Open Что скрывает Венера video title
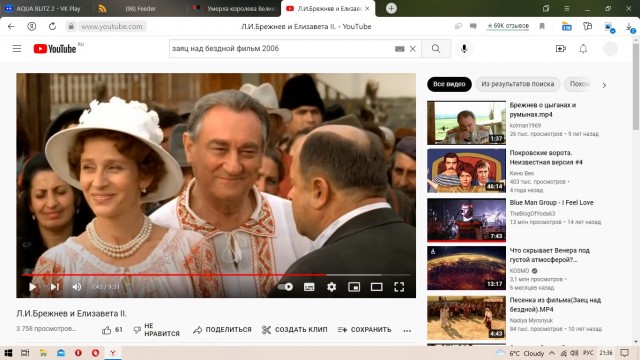 [550, 255]
